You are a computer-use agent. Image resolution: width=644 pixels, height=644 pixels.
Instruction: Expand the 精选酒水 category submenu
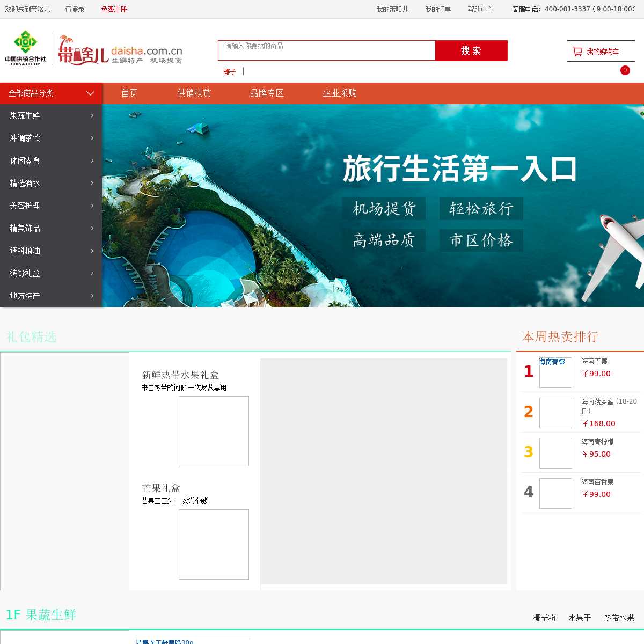pyautogui.click(x=51, y=183)
